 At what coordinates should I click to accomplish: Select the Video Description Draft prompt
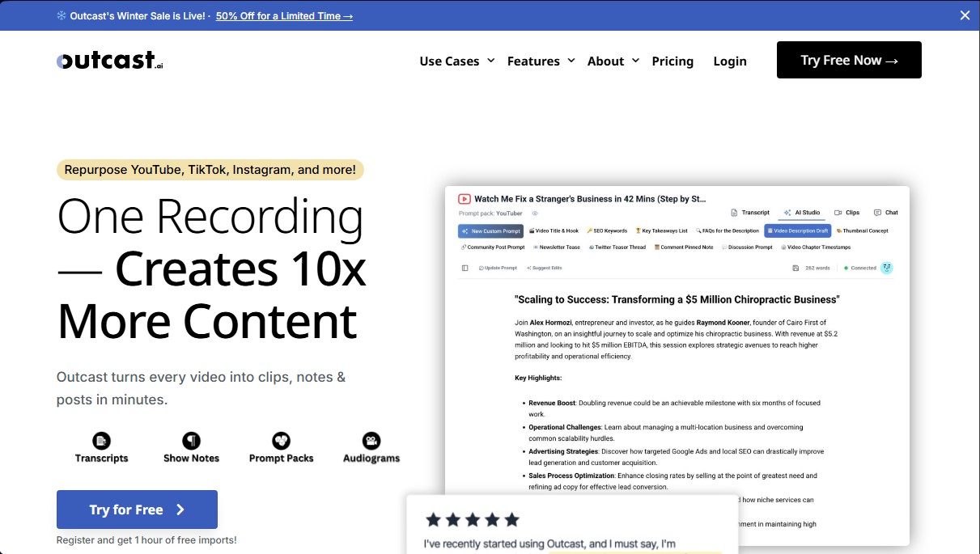(x=798, y=230)
